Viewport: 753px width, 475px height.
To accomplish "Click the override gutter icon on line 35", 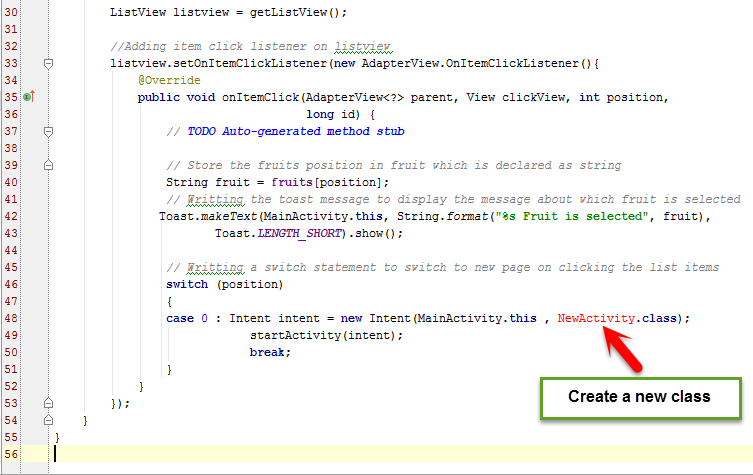I will 29,97.
